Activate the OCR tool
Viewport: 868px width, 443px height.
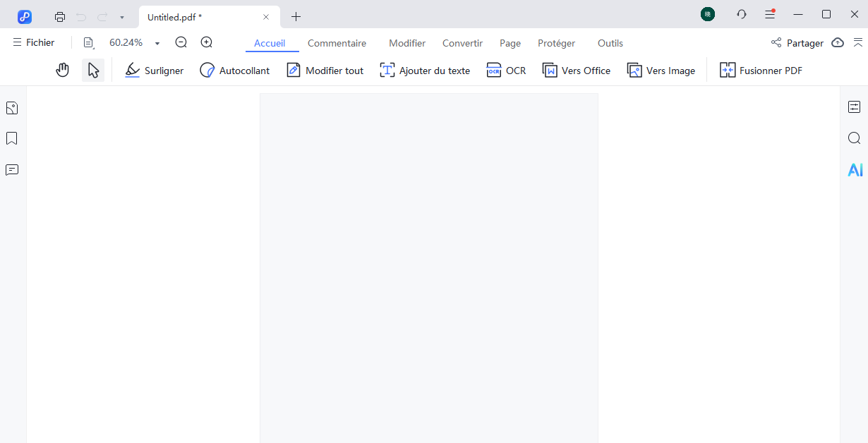(506, 70)
